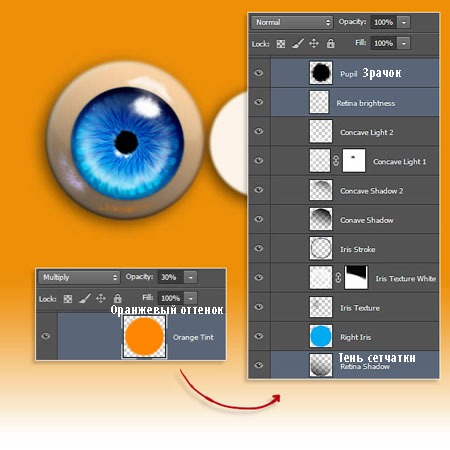Click lock transparent pixels icon in main panel
This screenshot has width=450, height=450.
(x=281, y=44)
